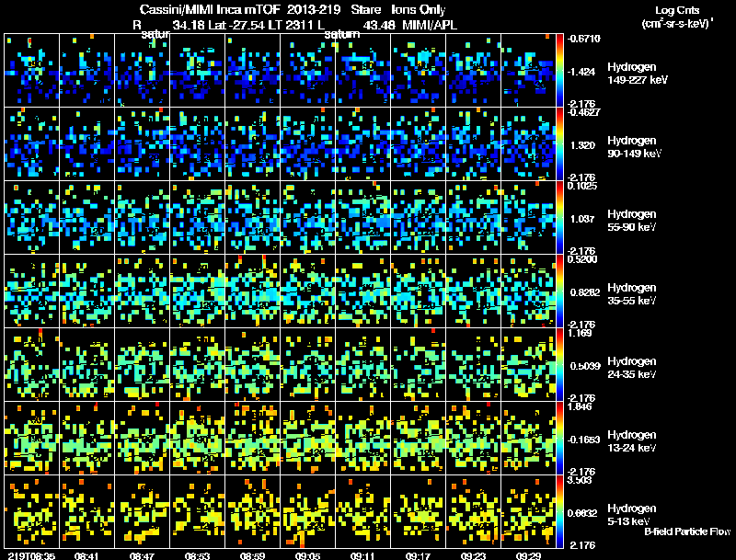Click the 09:23 time label

473,555
